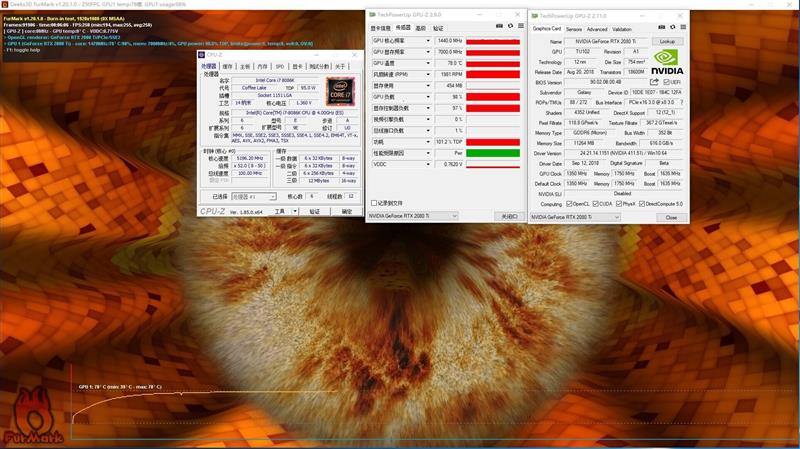Open the GPU 核心频率 sensor dropdown
The image size is (800, 449).
coord(428,40)
